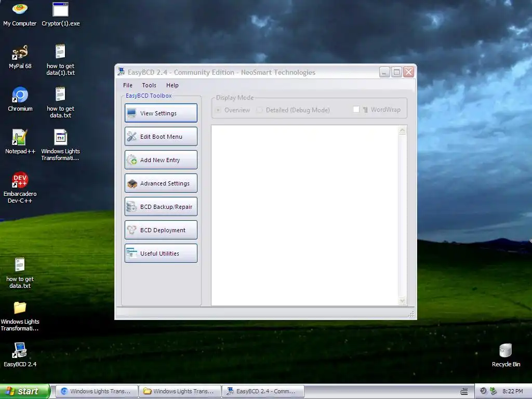Image resolution: width=532 pixels, height=399 pixels.
Task: Select the how to get data(1).txt file
Action: 60,60
